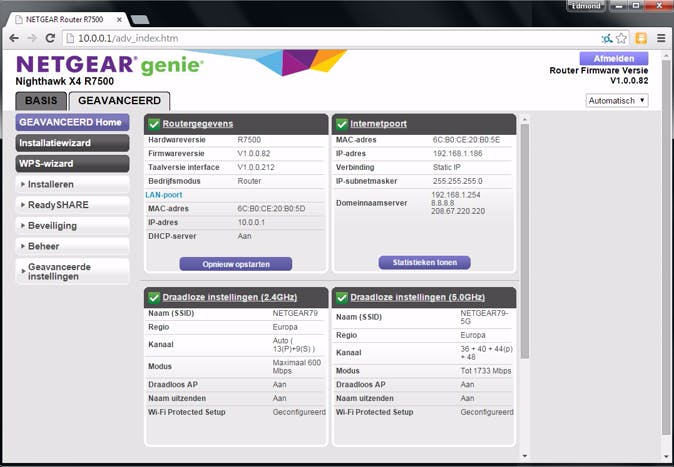
Task: Open the Routergegevens link
Action: (198, 124)
